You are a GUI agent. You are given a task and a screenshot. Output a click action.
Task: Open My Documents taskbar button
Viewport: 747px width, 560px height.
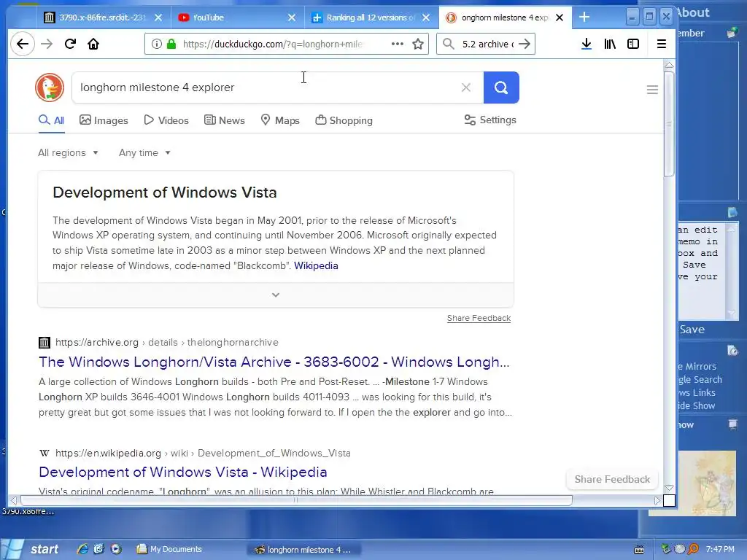pos(169,550)
